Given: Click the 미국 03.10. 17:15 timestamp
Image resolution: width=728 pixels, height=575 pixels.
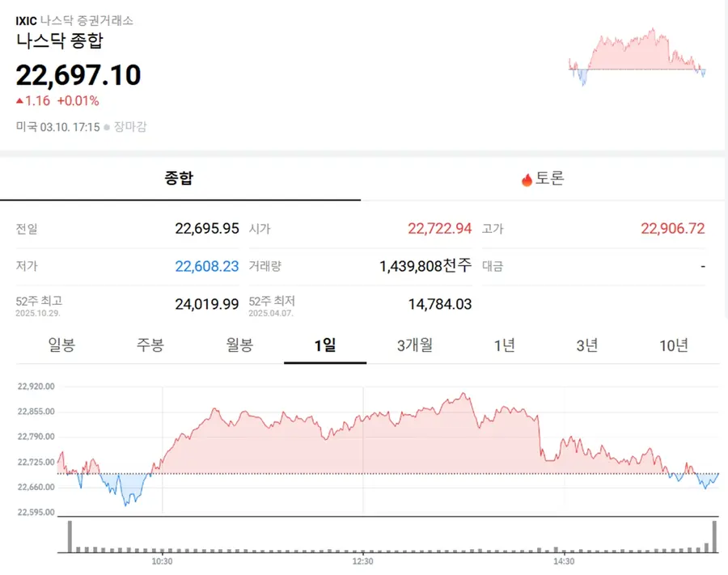Looking at the screenshot, I should pos(58,127).
